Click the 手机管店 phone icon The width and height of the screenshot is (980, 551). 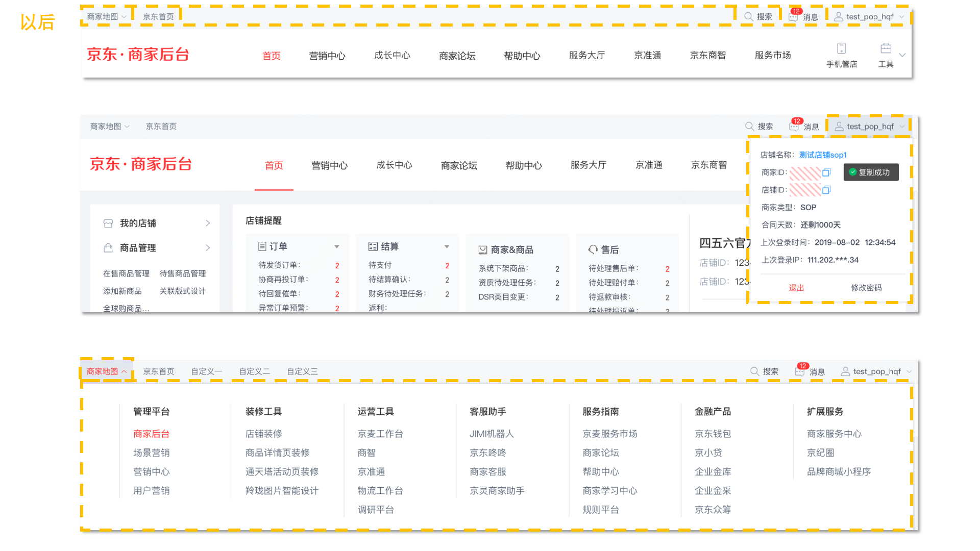click(x=841, y=48)
